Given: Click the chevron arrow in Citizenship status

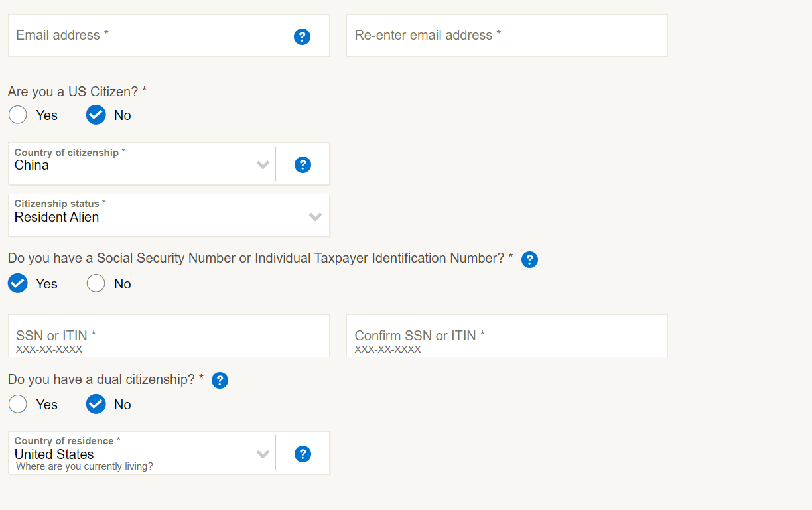Looking at the screenshot, I should pos(315,216).
